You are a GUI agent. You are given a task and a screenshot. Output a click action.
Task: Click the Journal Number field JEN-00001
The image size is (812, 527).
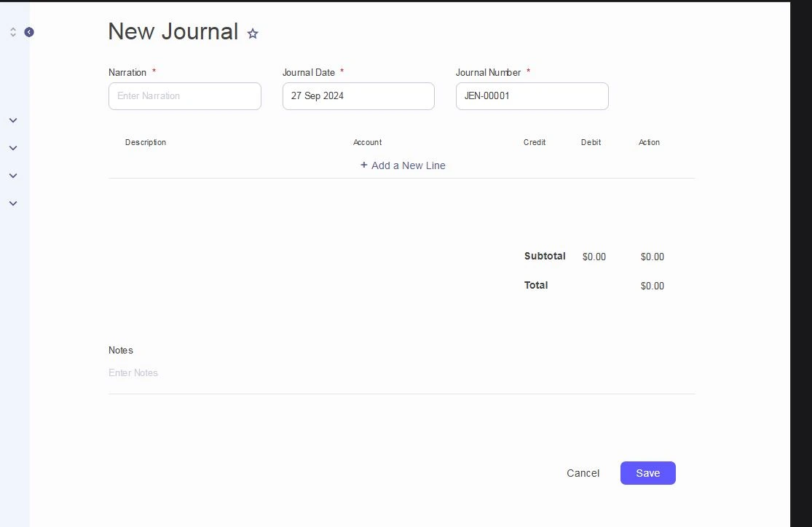pos(532,96)
